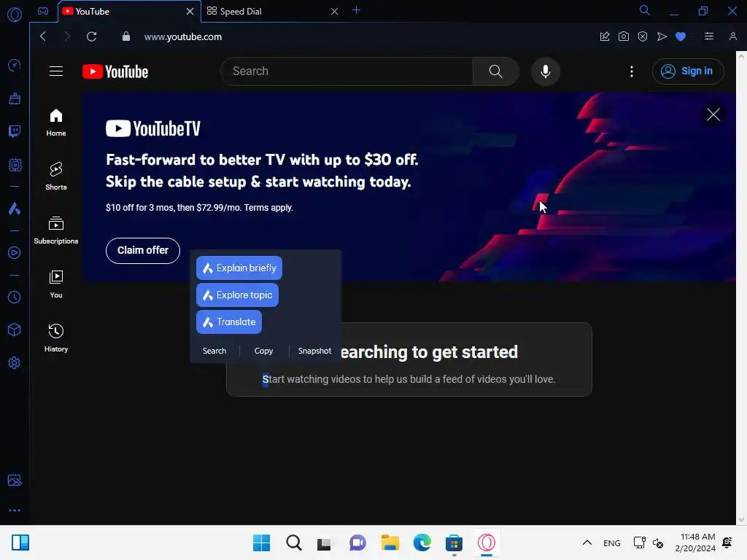Open a new tab with plus
Viewport: 747px width, 560px height.
(x=356, y=10)
